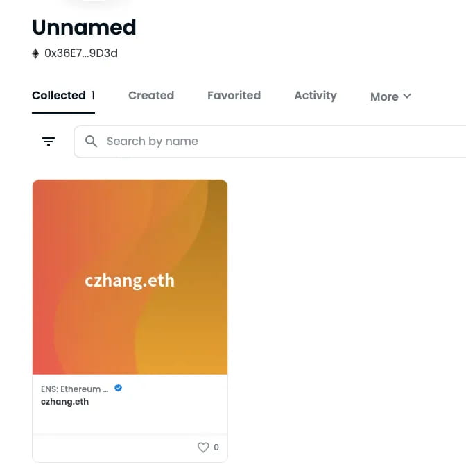466x476 pixels.
Task: Switch to the Collected tab
Action: click(x=59, y=96)
